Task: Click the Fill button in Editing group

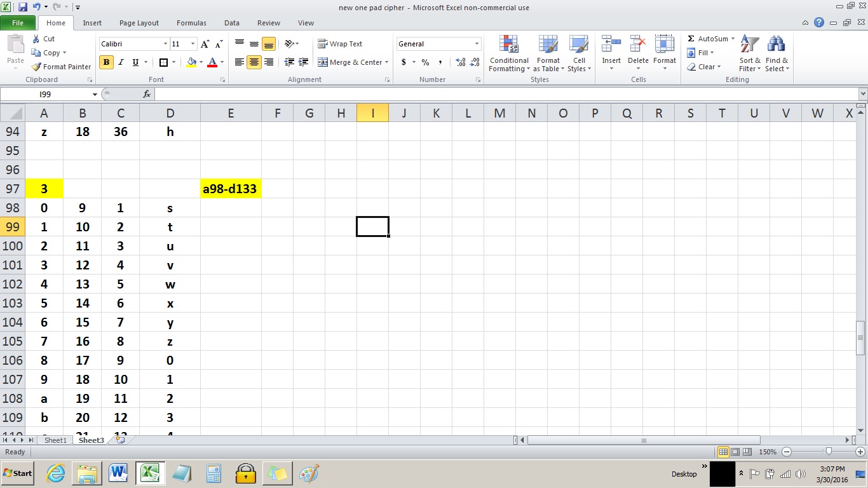Action: [702, 53]
